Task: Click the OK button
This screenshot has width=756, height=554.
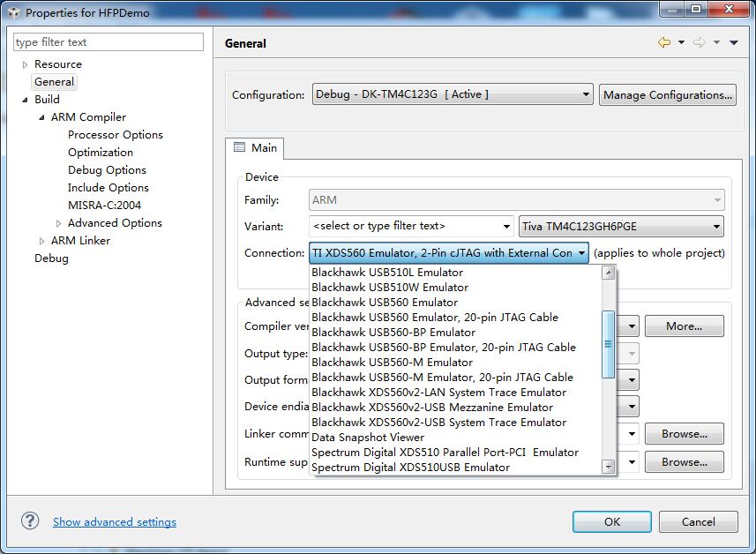Action: pyautogui.click(x=612, y=521)
